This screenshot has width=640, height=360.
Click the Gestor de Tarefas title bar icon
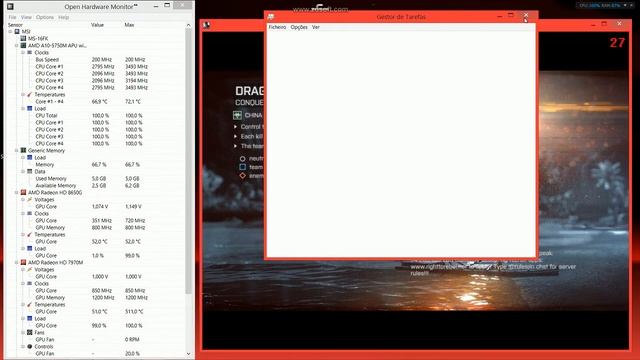[271, 17]
